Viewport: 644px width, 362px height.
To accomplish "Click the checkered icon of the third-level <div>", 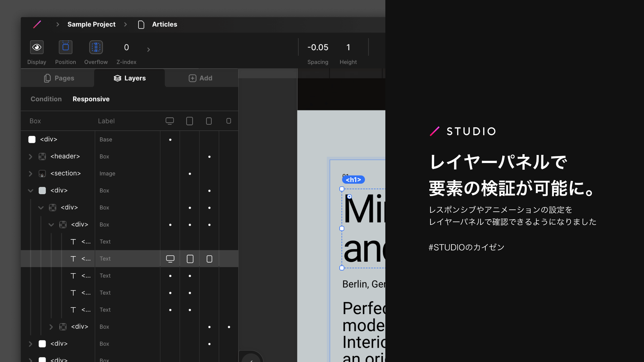I will [x=63, y=225].
